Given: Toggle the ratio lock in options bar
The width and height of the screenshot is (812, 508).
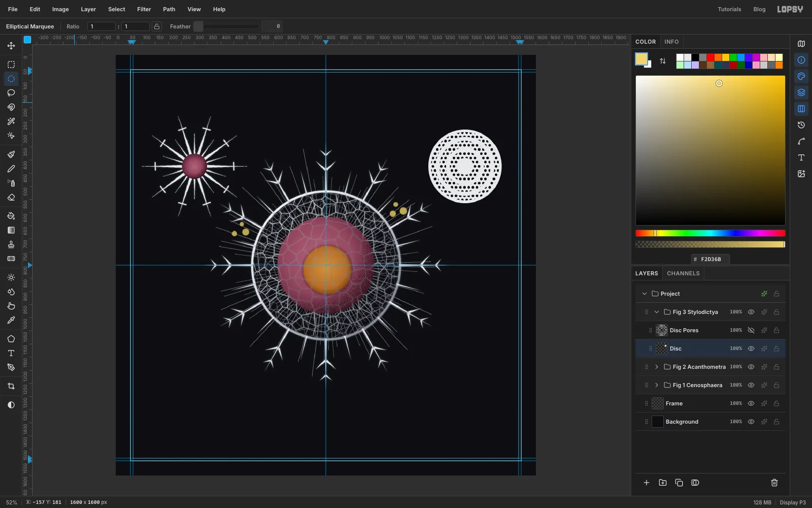Looking at the screenshot, I should click(x=157, y=26).
